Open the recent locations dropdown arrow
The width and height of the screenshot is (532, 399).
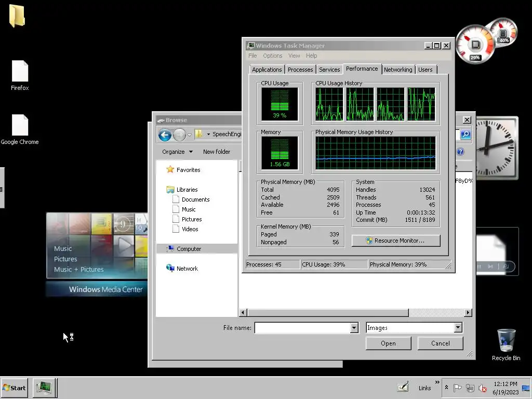click(x=190, y=135)
